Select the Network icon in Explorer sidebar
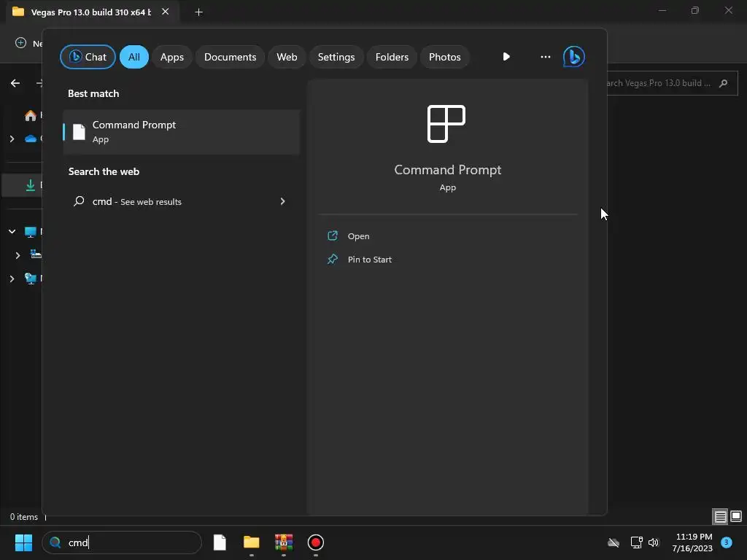 click(31, 279)
